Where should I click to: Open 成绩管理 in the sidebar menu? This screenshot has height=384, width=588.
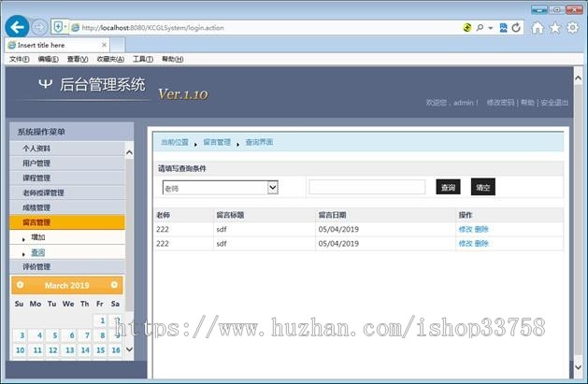click(x=67, y=207)
